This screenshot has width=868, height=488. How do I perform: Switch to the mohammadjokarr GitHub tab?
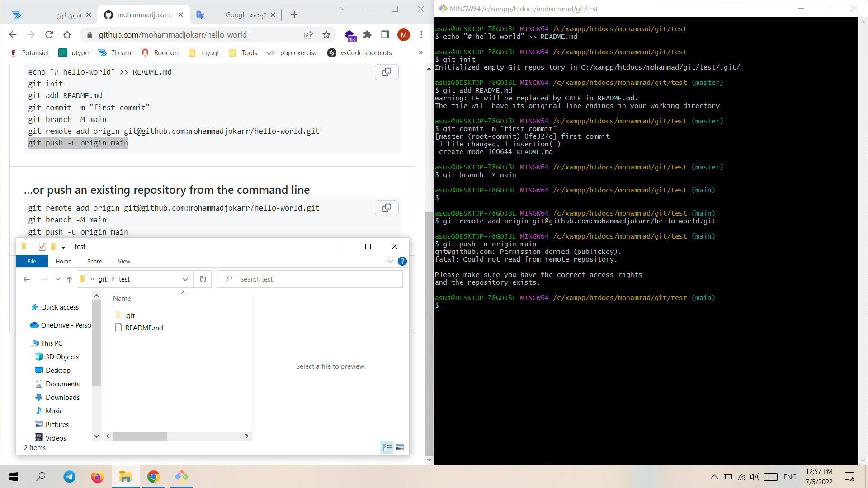pos(143,15)
